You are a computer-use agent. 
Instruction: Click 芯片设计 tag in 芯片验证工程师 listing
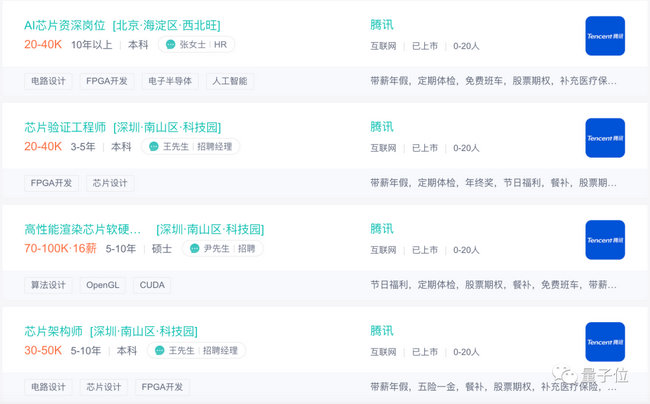(110, 183)
